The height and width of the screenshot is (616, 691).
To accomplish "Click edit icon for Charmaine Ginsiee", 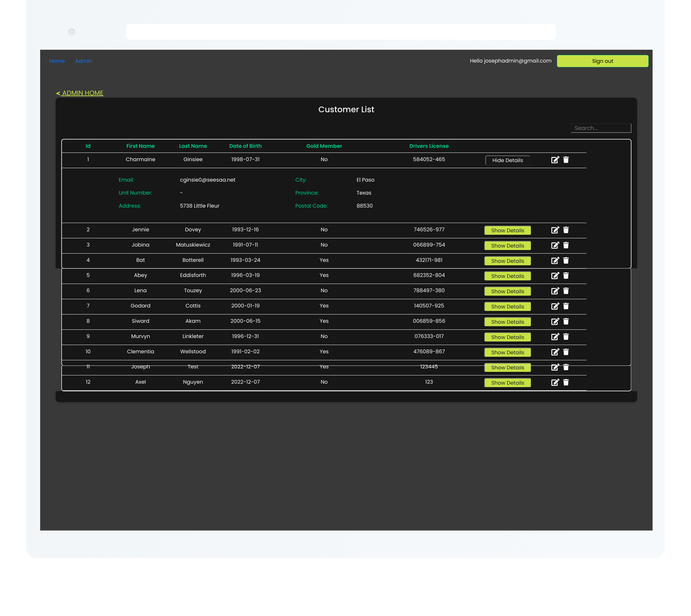I will 554,160.
